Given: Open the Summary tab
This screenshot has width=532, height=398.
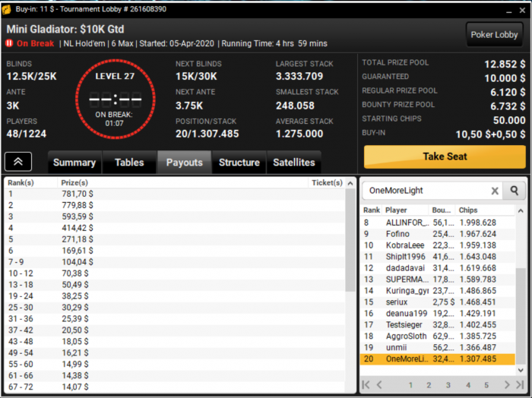Looking at the screenshot, I should (74, 163).
